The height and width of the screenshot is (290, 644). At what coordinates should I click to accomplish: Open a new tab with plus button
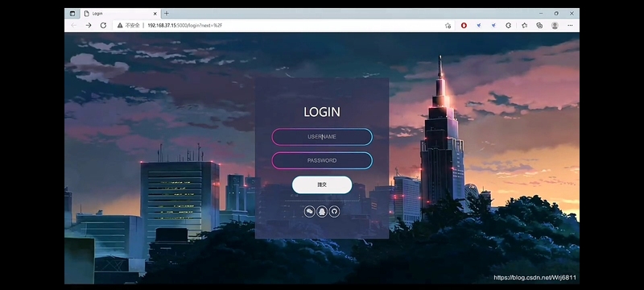coord(167,14)
